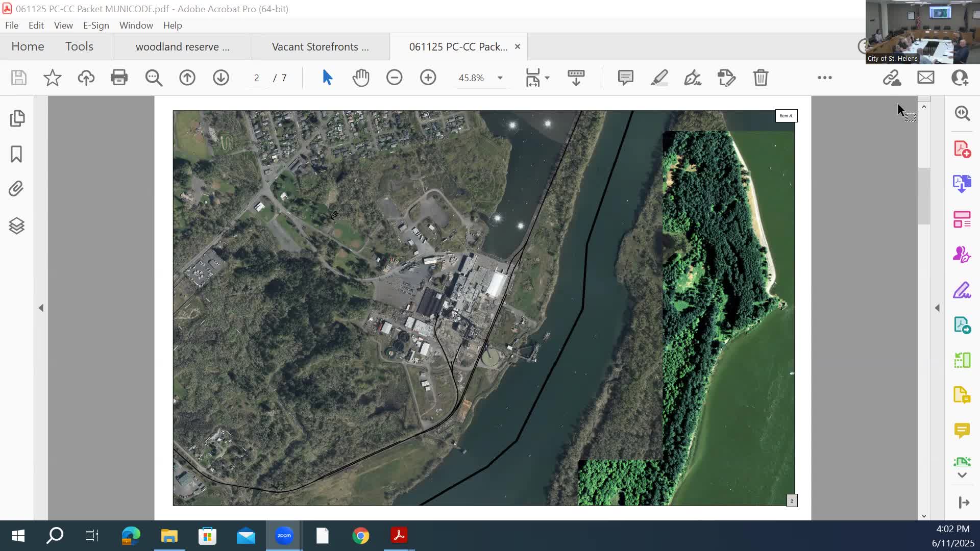Expand the page-fit options dropdown arrow
This screenshot has width=980, height=551.
[547, 78]
